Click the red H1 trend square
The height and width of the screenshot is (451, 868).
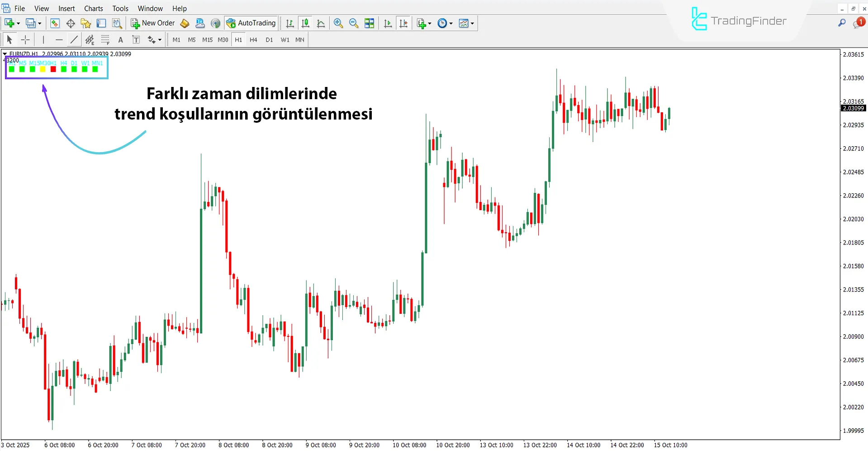coord(53,69)
